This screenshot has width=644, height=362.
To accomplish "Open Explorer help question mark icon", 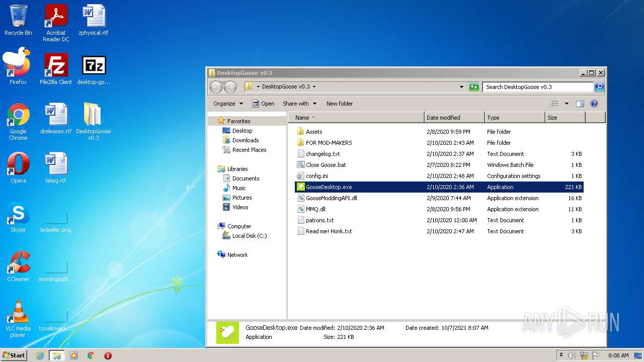I will pyautogui.click(x=594, y=104).
